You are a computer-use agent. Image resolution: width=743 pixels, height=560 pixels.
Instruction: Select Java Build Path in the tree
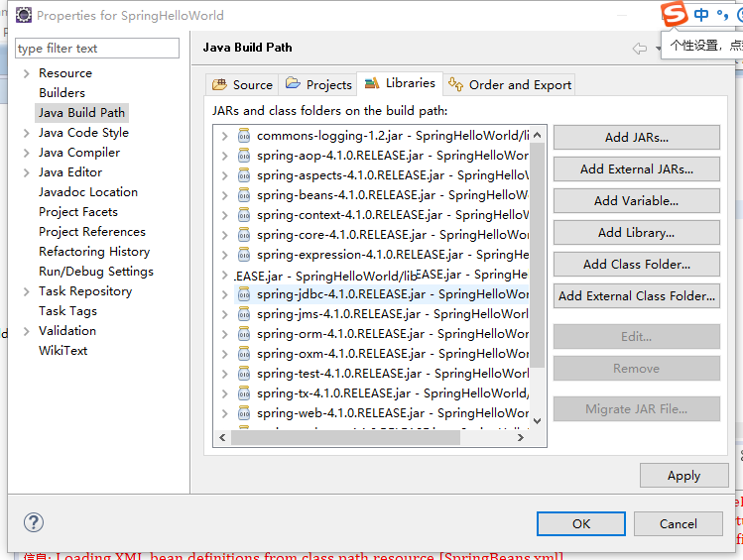[81, 113]
